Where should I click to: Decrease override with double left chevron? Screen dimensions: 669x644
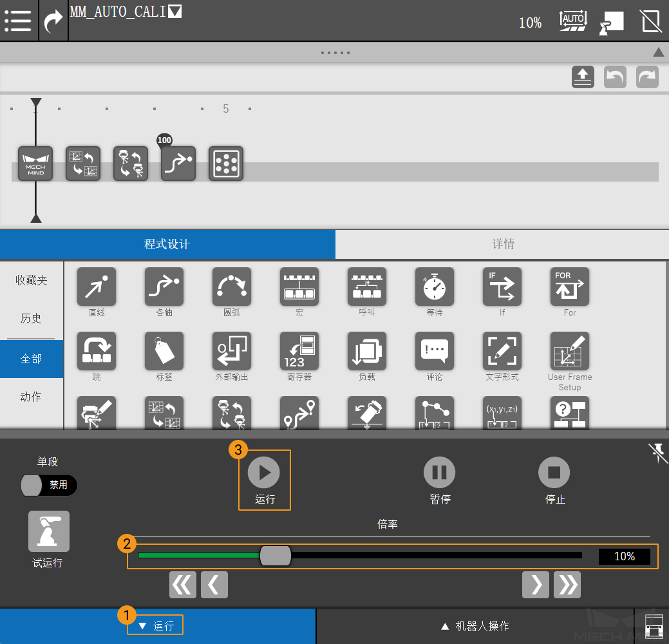click(x=183, y=585)
